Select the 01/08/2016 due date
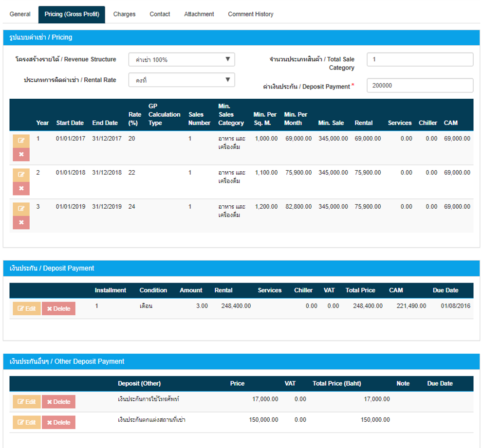 point(455,306)
